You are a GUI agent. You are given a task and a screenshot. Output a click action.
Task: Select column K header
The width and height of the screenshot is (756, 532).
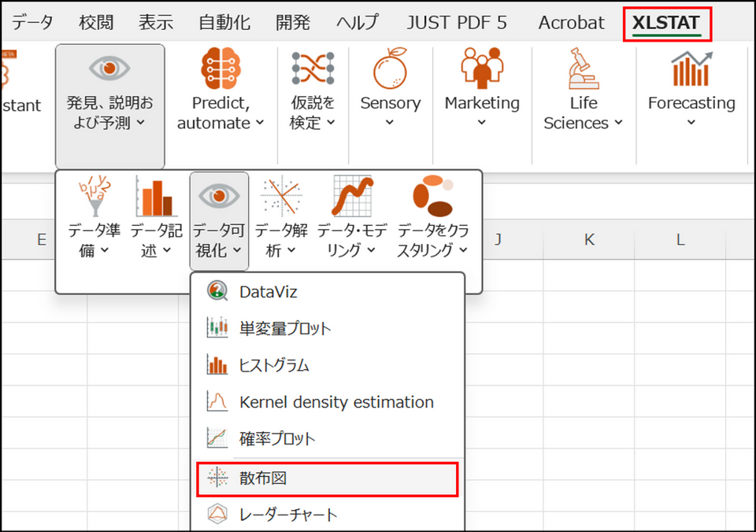coord(588,240)
